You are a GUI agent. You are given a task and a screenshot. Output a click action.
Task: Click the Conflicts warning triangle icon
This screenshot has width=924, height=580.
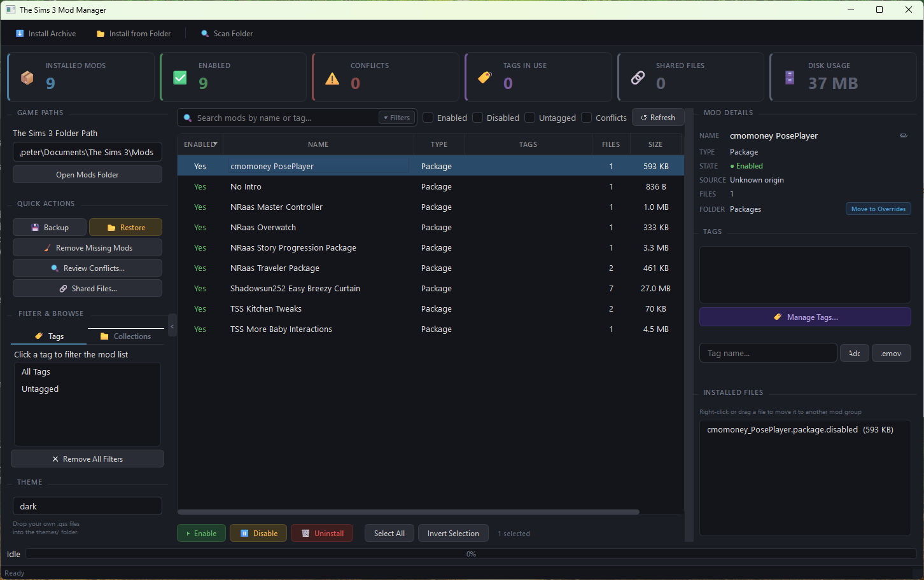coord(332,78)
